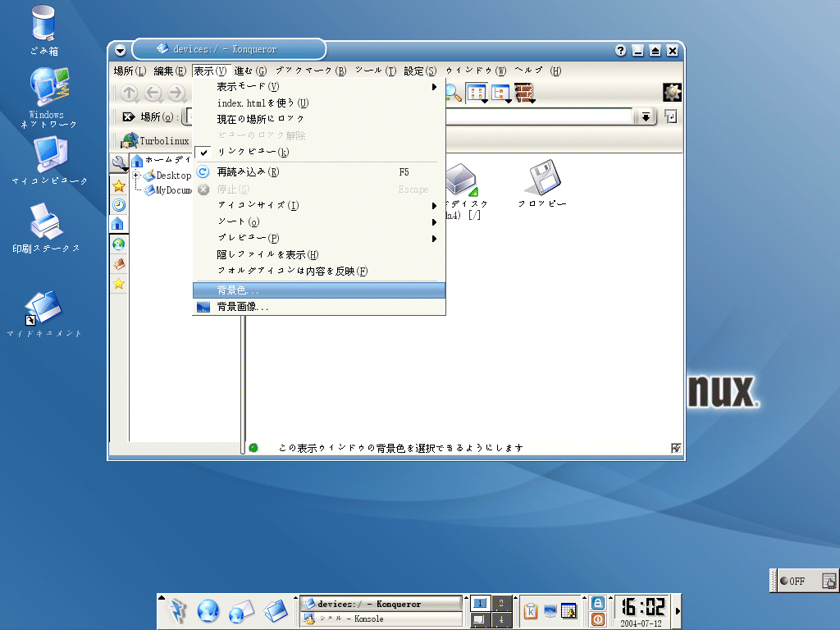Viewport: 840px width, 630px height.
Task: Toggle the checked リンクビュー(k) menu item
Action: click(x=319, y=152)
